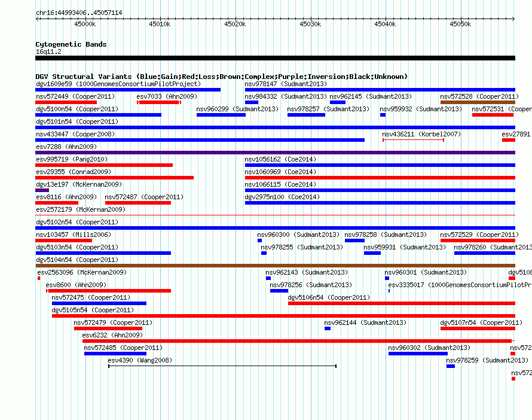Open nsv978260 variant label
The width and height of the screenshot is (532, 420).
click(493, 247)
